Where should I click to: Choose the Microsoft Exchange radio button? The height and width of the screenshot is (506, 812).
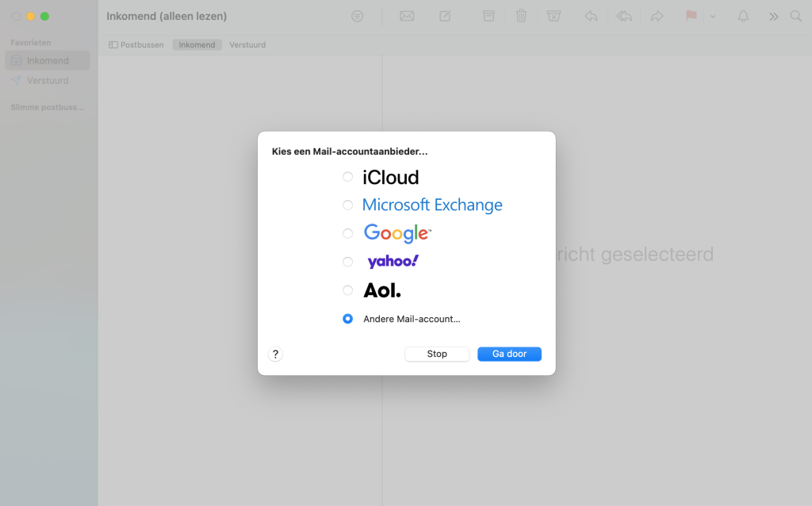[347, 205]
